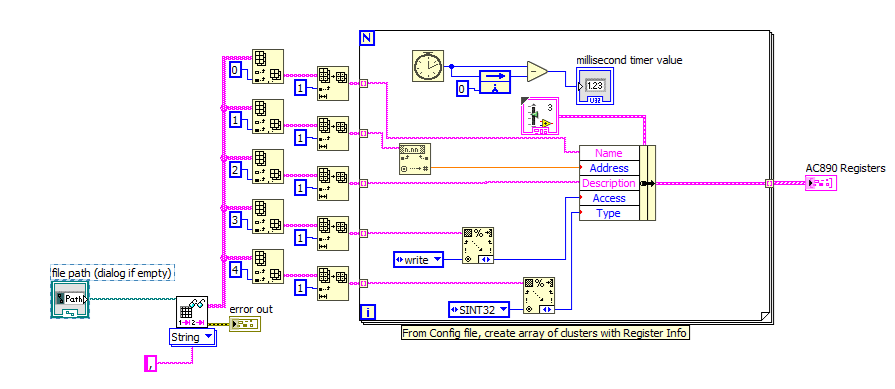The height and width of the screenshot is (389, 895).
Task: Select the Scan From String node wired to write
Action: click(x=478, y=245)
